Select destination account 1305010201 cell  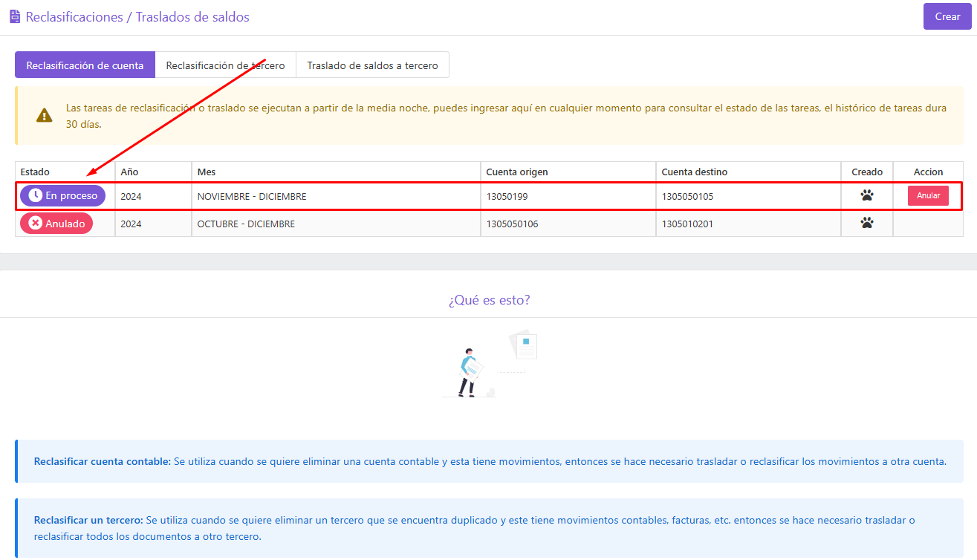tap(748, 224)
